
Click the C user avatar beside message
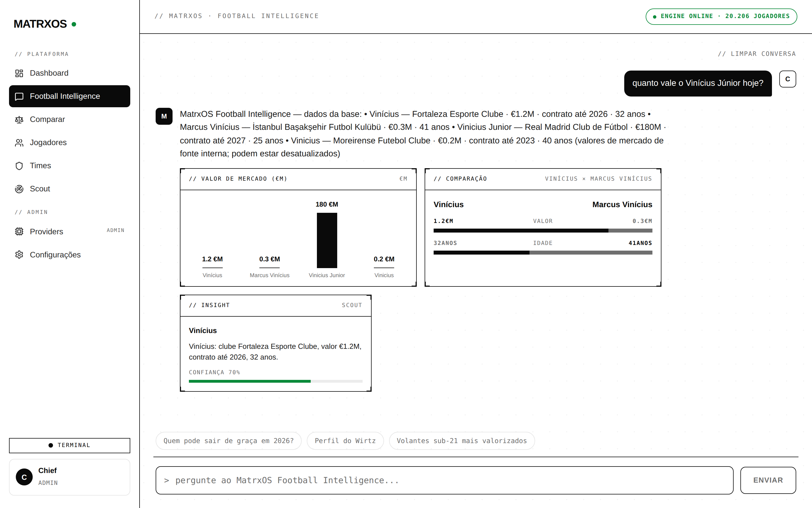tap(787, 79)
